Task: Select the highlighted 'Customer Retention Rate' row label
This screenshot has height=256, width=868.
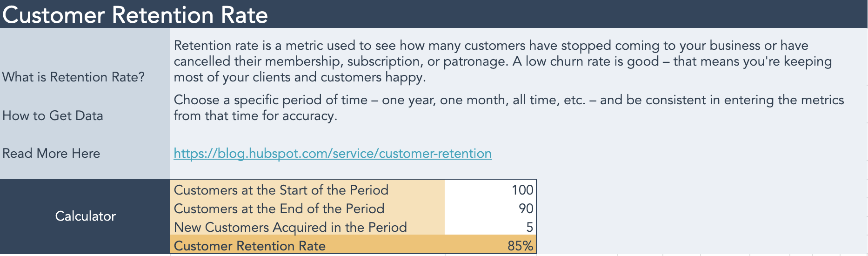Action: (250, 246)
